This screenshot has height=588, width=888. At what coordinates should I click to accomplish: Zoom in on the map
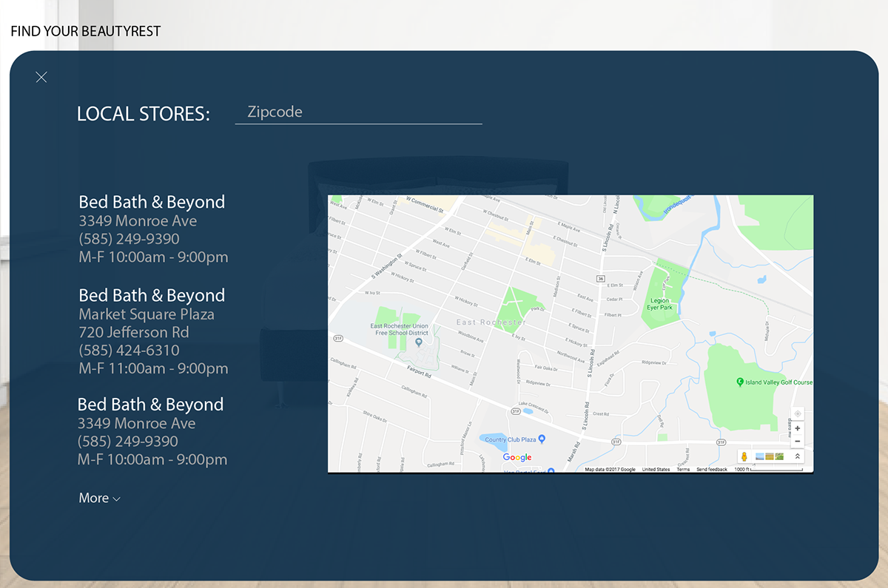[797, 428]
